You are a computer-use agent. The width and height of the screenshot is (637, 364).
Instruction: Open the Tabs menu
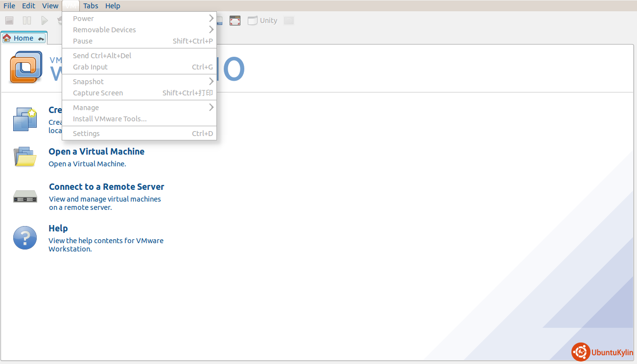pyautogui.click(x=91, y=6)
